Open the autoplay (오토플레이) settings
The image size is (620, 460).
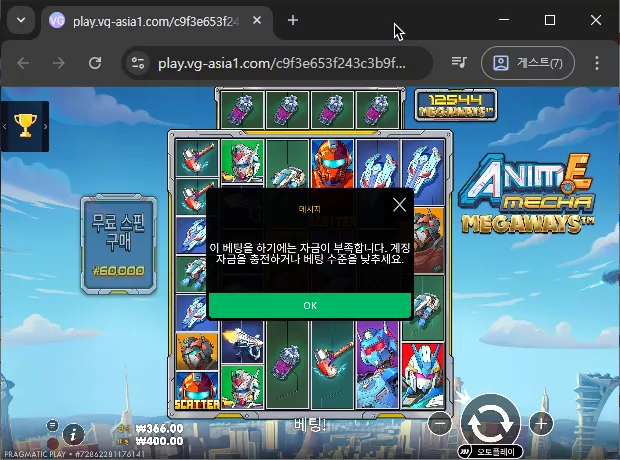(x=490, y=452)
